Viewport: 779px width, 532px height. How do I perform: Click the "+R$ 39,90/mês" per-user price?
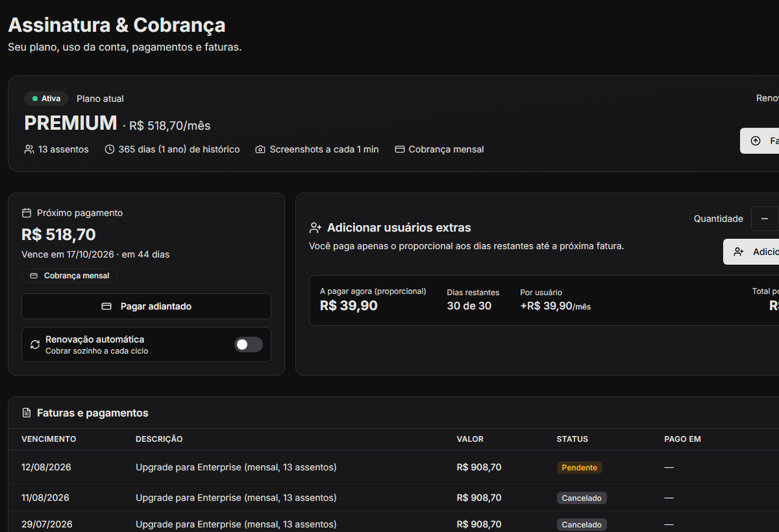pos(555,306)
